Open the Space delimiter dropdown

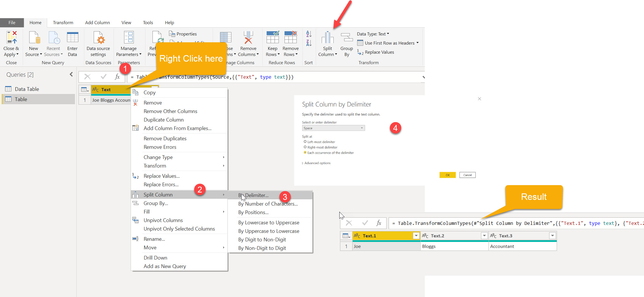[333, 128]
